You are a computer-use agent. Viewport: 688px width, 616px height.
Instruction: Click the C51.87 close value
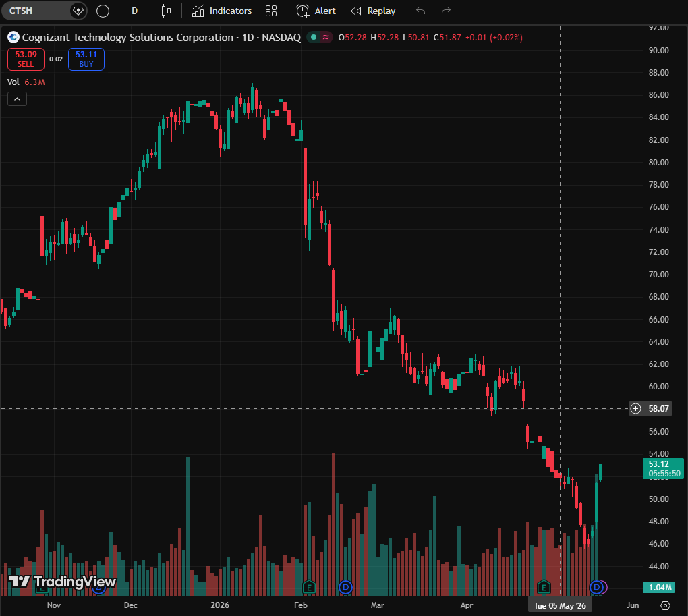(x=447, y=38)
